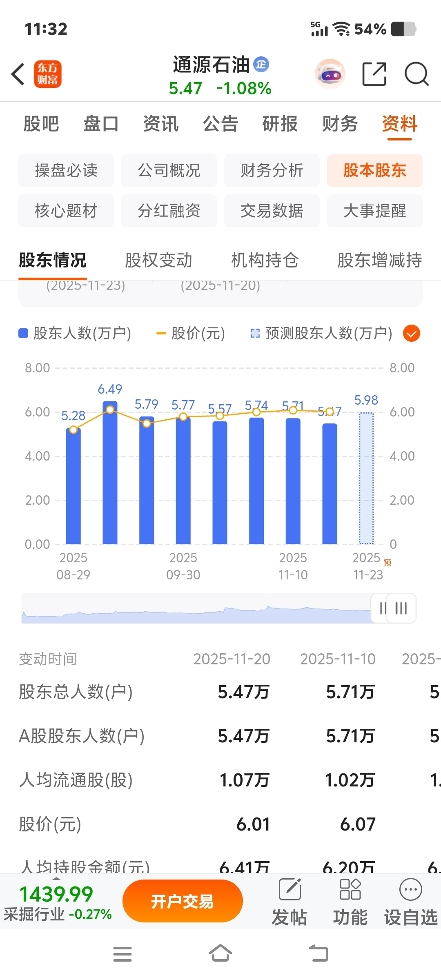Toggle the 股价(元) legend item

tap(191, 334)
